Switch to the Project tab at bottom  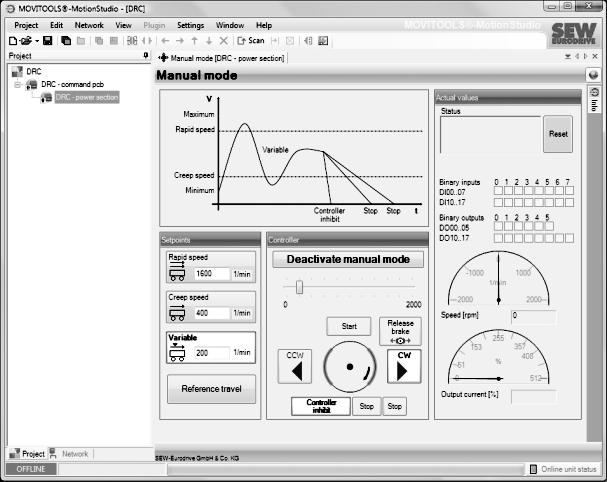click(x=27, y=454)
